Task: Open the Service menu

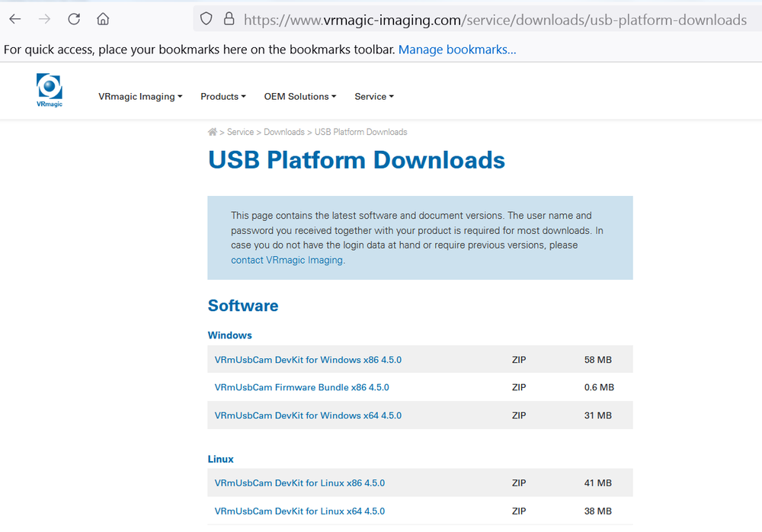Action: (373, 96)
